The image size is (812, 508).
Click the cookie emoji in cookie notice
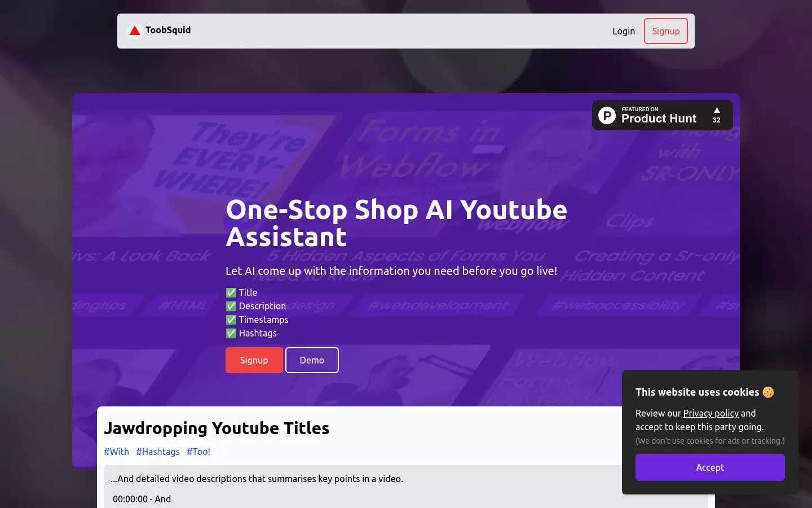pos(768,392)
